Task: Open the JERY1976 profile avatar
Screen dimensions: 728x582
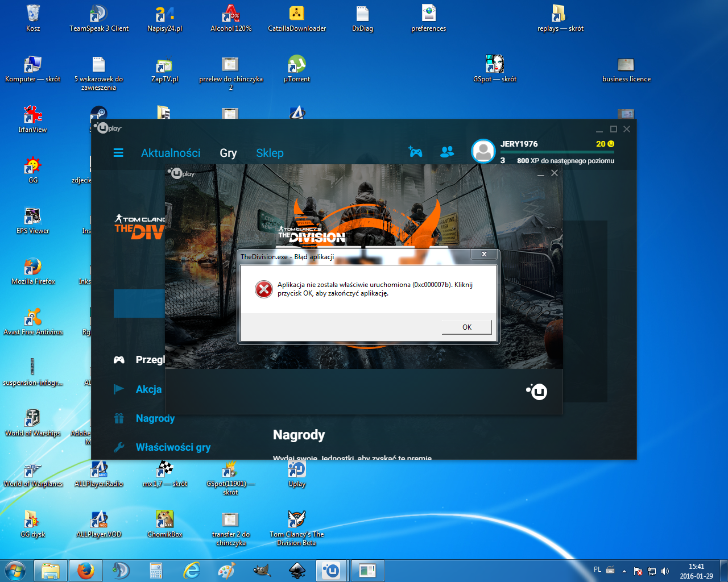Action: pos(483,151)
